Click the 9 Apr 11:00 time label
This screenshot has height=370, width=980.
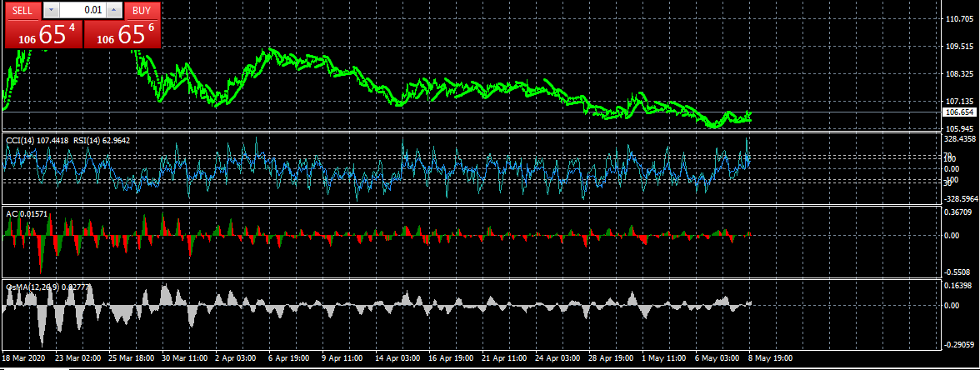[x=342, y=358]
